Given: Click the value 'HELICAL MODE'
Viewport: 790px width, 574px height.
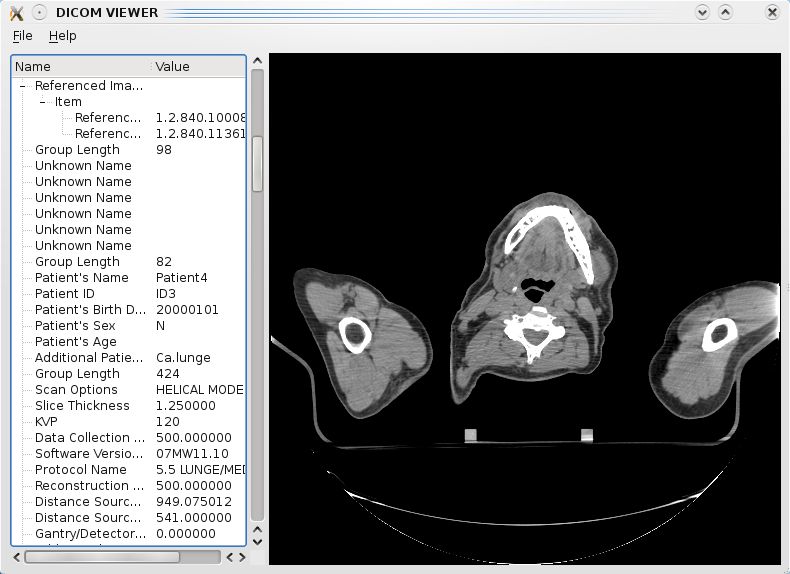Looking at the screenshot, I should click(200, 390).
